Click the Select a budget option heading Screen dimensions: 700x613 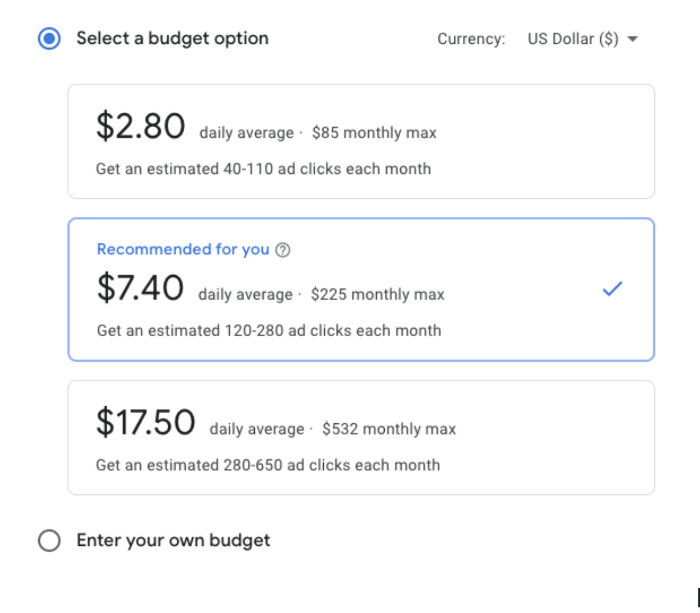click(173, 38)
